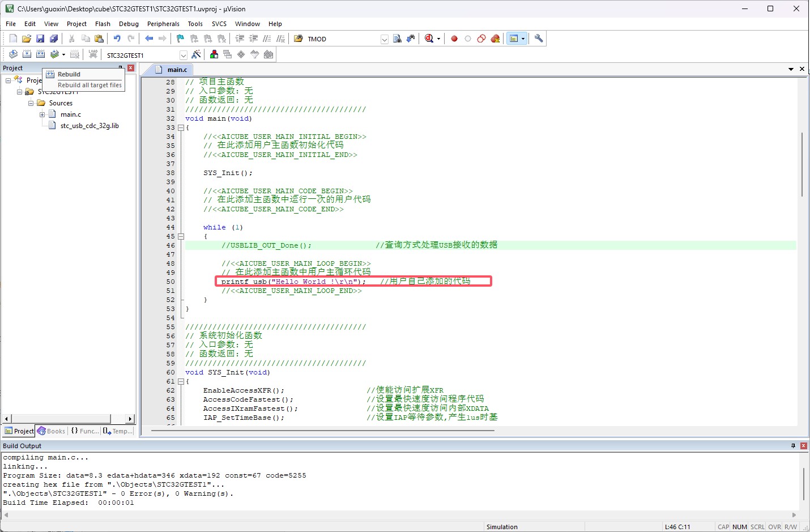Click the Find icon next to TMOD box

397,39
